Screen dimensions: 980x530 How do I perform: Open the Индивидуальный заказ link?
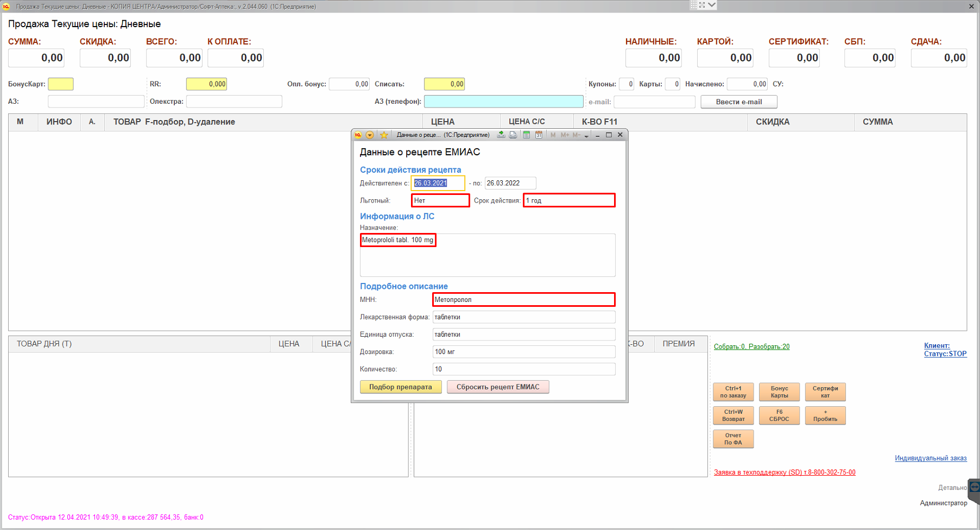tap(930, 458)
